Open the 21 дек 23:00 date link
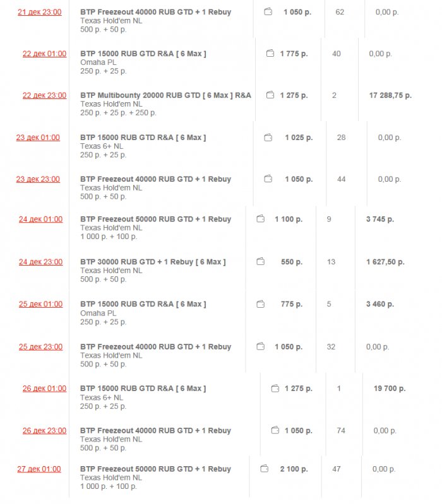 pos(39,12)
